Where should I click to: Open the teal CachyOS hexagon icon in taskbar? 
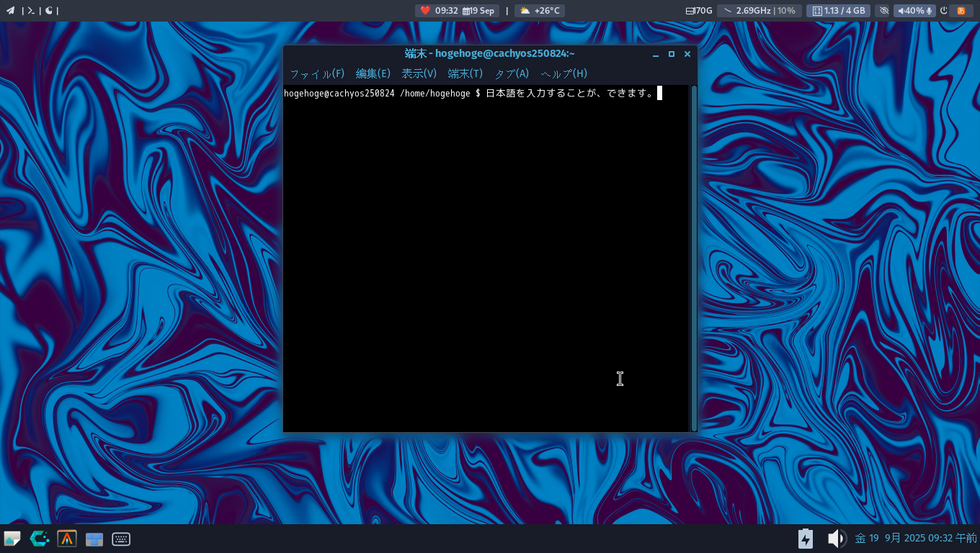(x=40, y=539)
